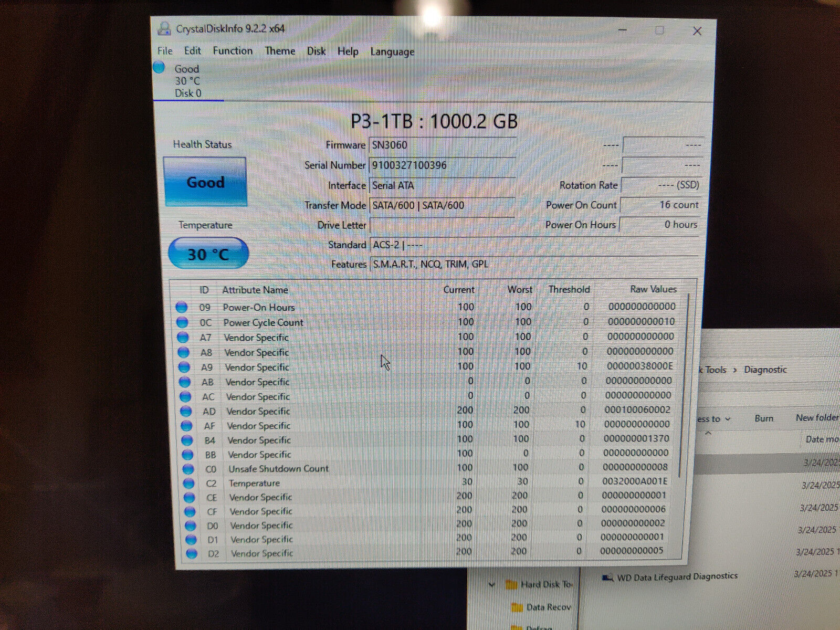Screen dimensions: 840x630
Task: Click raw value 00000038000E
Action: (x=639, y=366)
